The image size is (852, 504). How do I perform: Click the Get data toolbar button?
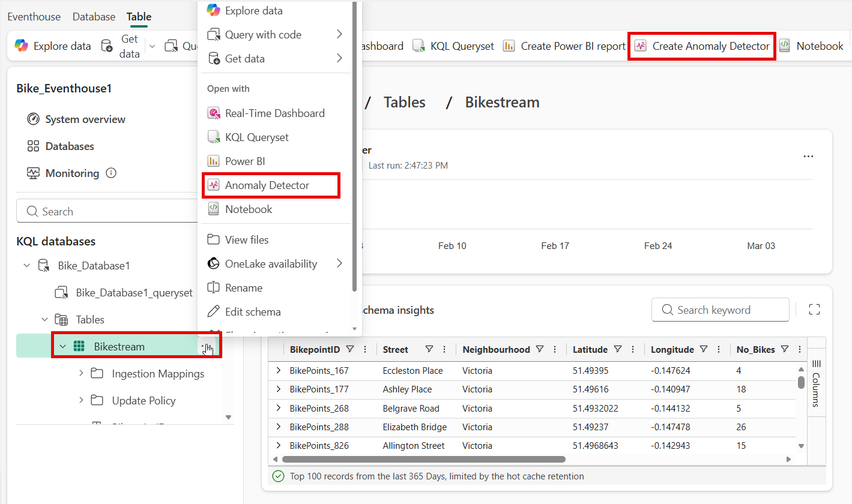[x=121, y=46]
